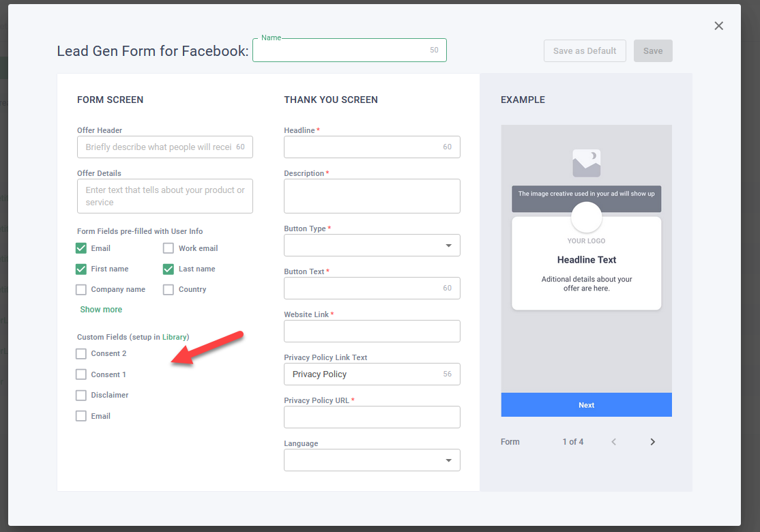The height and width of the screenshot is (532, 760).
Task: Go to previous example form page
Action: tap(613, 442)
